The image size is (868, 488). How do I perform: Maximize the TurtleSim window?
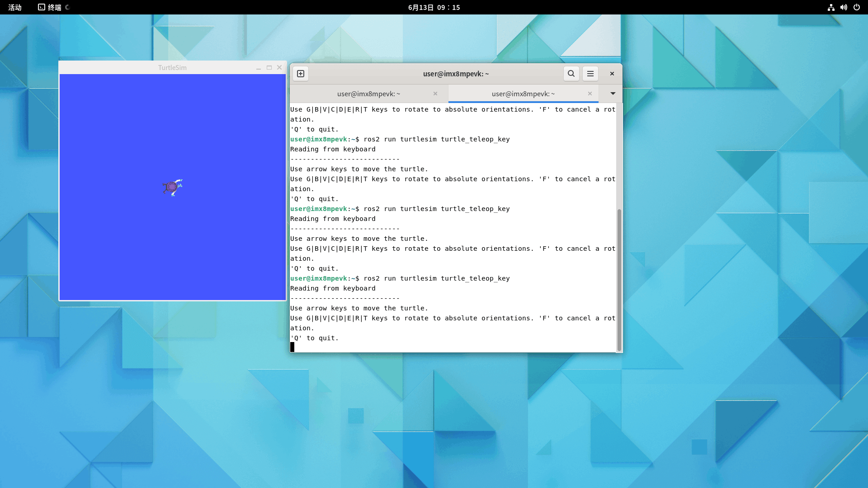[269, 68]
